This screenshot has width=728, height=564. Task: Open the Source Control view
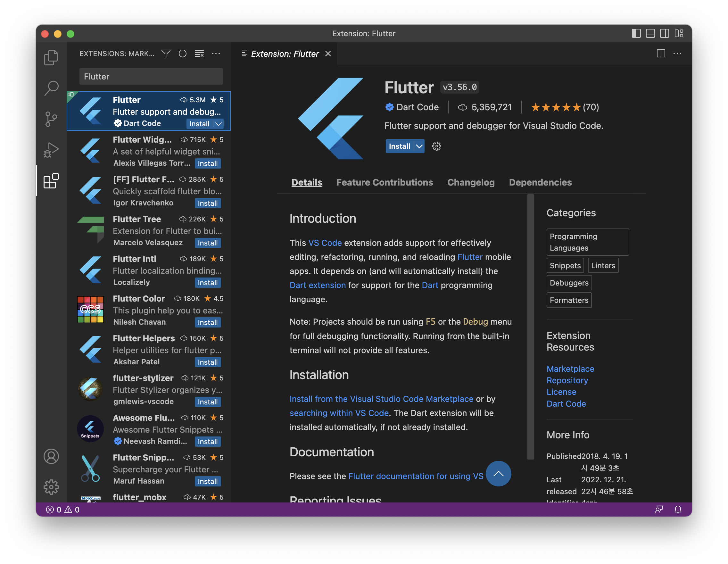pos(51,119)
